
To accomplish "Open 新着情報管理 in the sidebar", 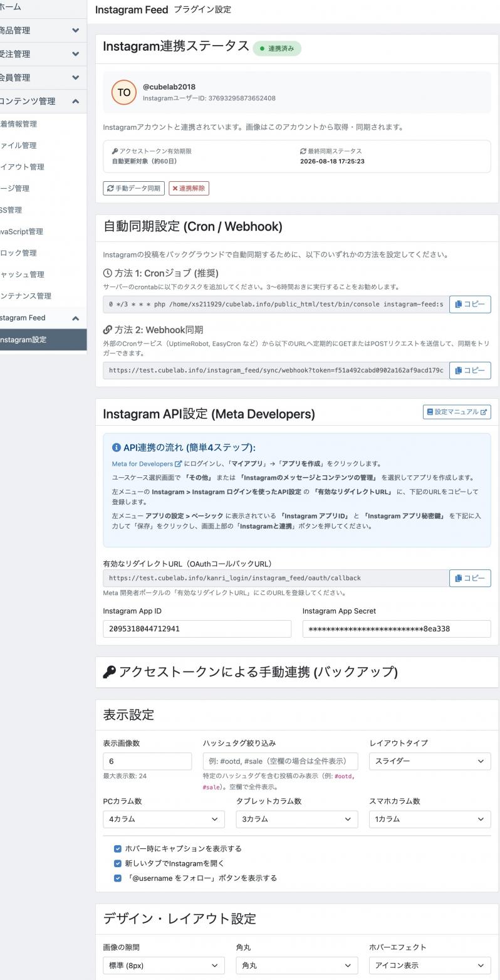I will (43, 124).
